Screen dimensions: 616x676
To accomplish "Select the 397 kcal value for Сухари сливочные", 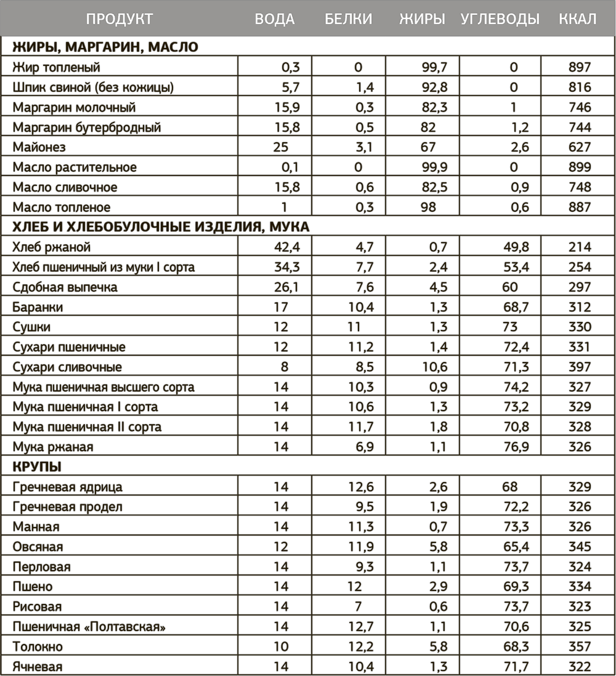I will (x=579, y=367).
